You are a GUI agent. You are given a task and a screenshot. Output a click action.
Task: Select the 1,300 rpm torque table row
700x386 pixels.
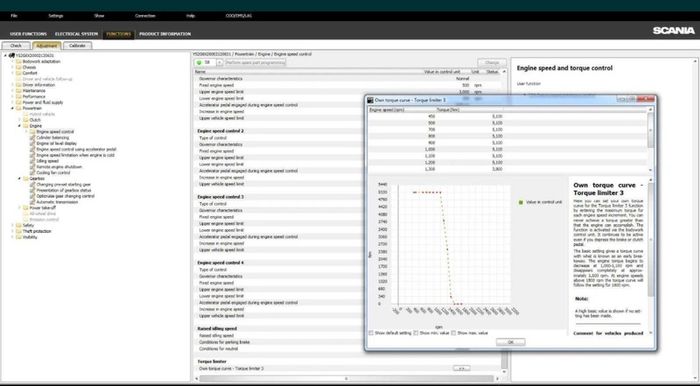508,169
